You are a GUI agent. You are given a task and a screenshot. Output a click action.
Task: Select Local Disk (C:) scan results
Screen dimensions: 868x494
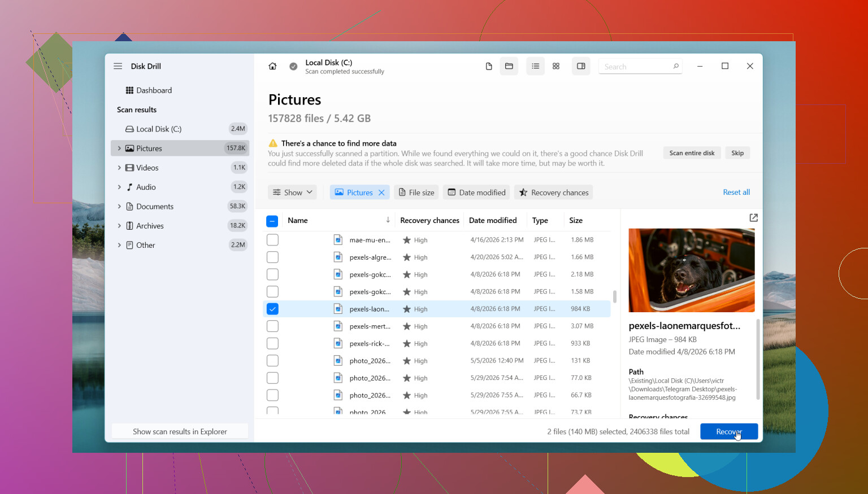180,129
